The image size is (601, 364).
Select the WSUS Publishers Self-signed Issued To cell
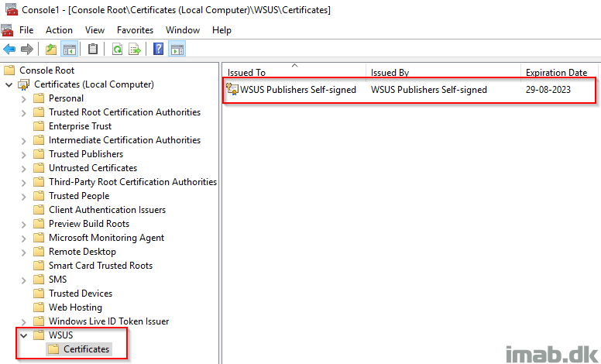coord(298,89)
